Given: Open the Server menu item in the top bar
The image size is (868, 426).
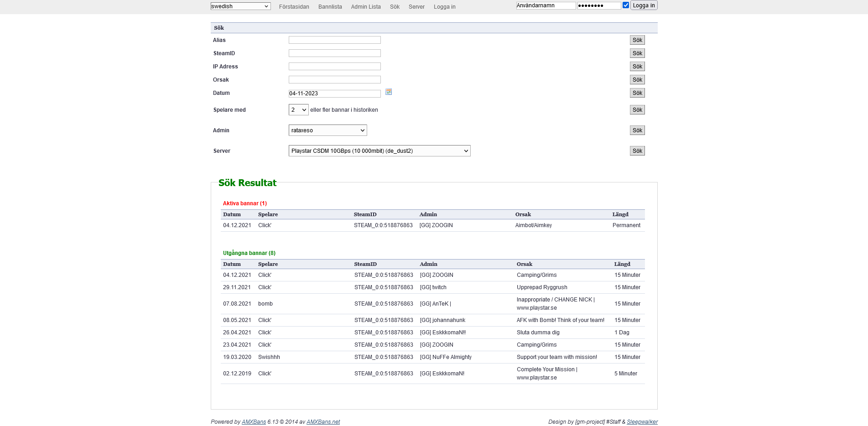Looking at the screenshot, I should [x=416, y=7].
